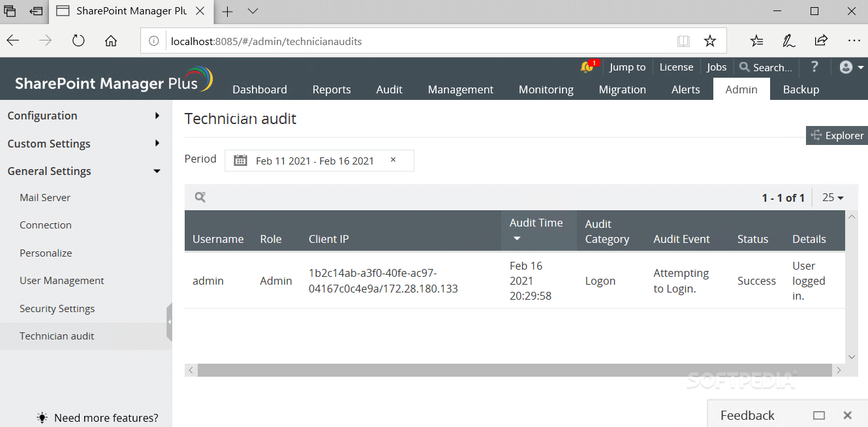Click the table search magnifier icon

coord(200,197)
